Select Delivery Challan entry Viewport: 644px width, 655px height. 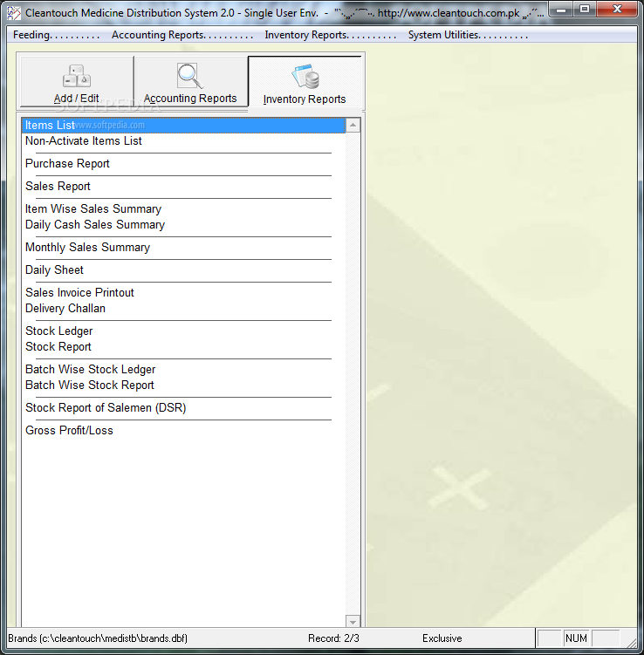[65, 308]
